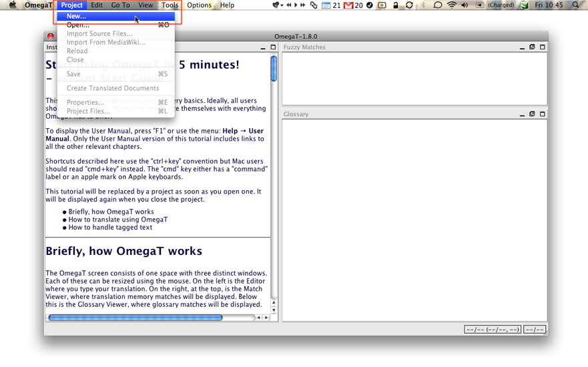Click the volume speaker icon
588x367 pixels.
point(465,5)
